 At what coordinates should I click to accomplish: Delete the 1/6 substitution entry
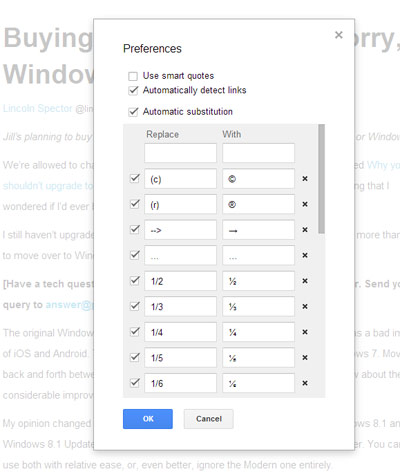pyautogui.click(x=305, y=383)
